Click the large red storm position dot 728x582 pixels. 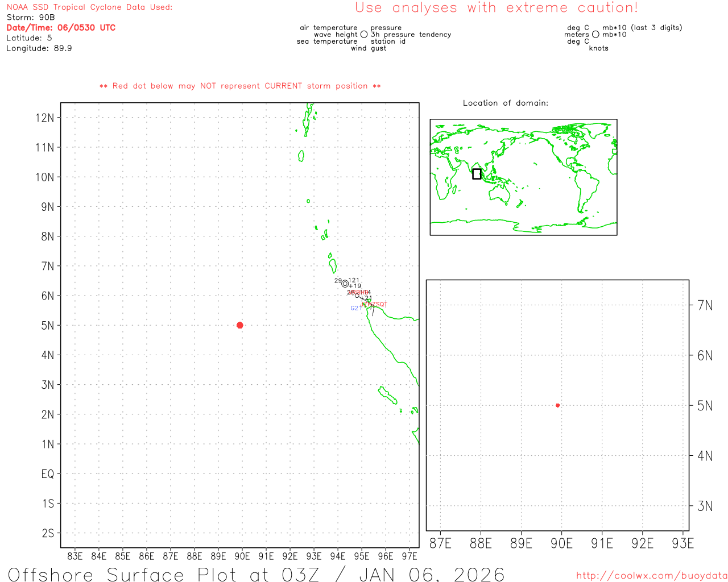point(239,325)
